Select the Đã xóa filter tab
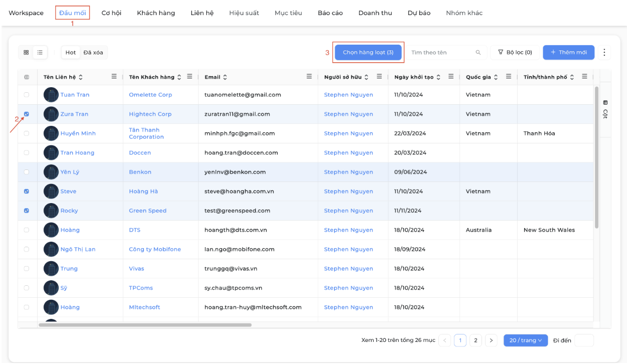The width and height of the screenshot is (627, 364). [93, 52]
